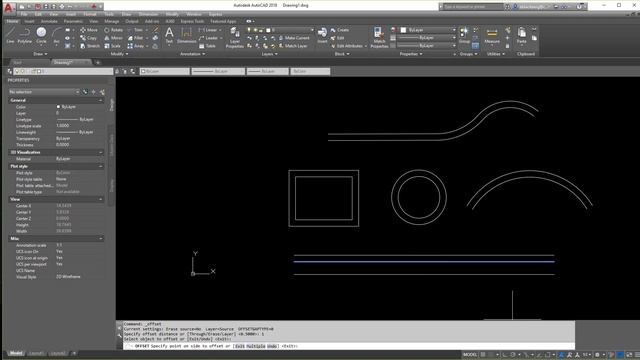Activate the Copy tool in Modify panel
This screenshot has height=360, width=640.
coord(89,38)
